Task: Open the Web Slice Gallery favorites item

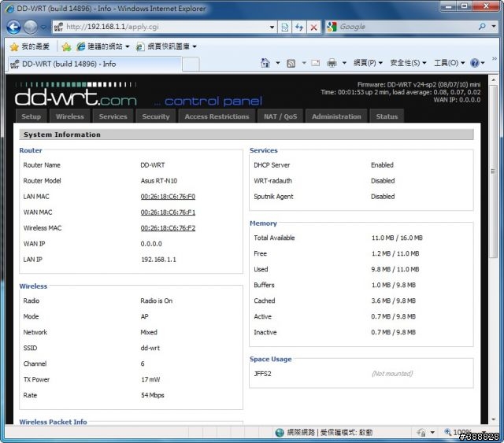Action: pos(166,46)
